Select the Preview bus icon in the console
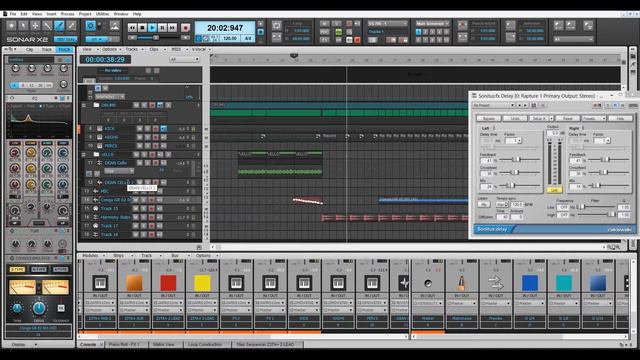 pos(496,282)
